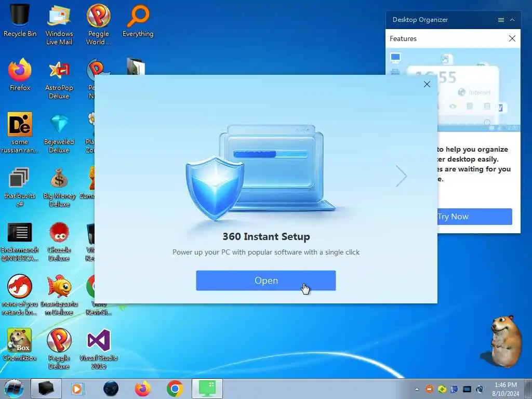
Task: Select the Firefox desktop shortcut
Action: tap(20, 74)
